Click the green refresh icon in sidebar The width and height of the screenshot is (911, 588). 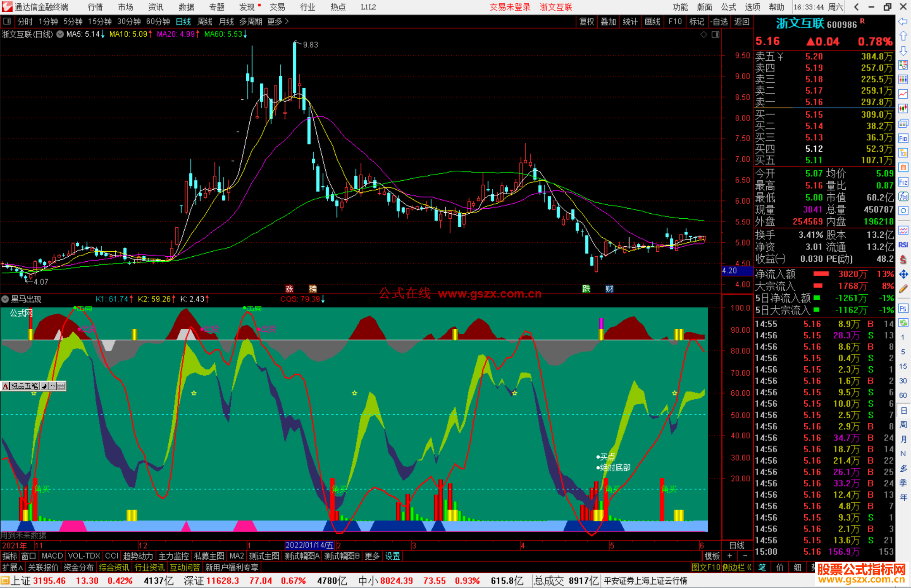pyautogui.click(x=903, y=323)
